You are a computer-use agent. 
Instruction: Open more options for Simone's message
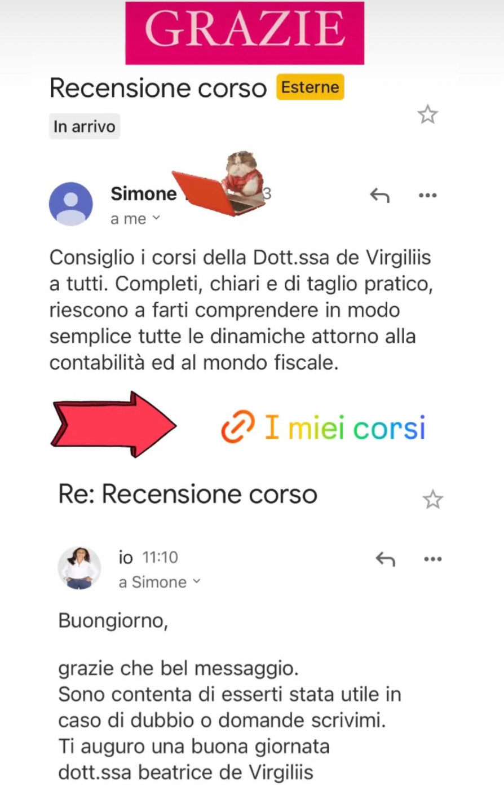pyautogui.click(x=428, y=195)
